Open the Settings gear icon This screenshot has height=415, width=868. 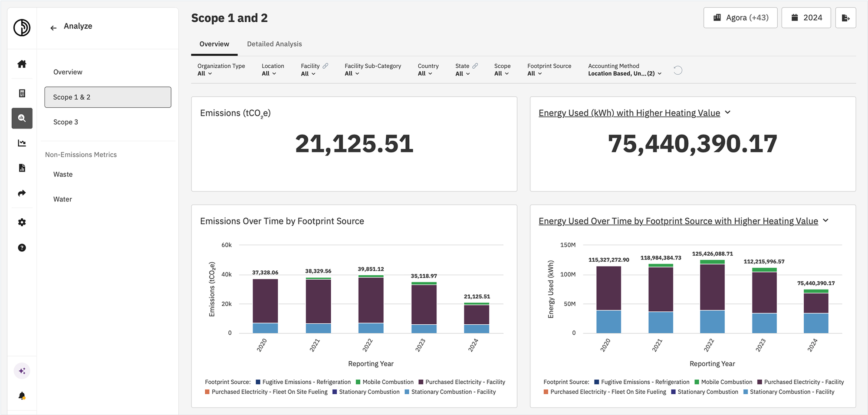point(22,222)
